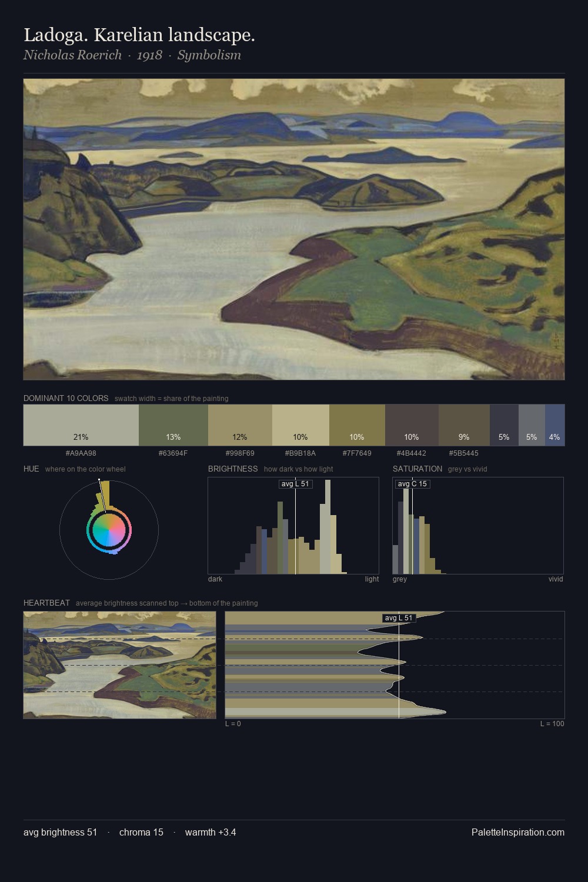Click the avg brightness 51 footer text
The width and height of the screenshot is (588, 882).
[60, 832]
